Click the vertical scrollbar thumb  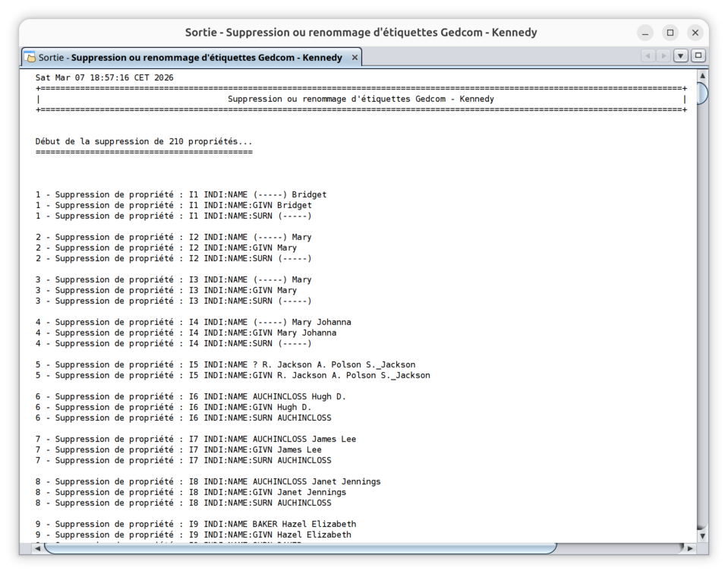point(702,93)
